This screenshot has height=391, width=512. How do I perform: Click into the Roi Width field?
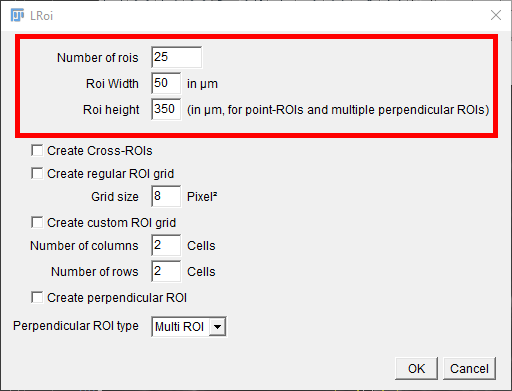pyautogui.click(x=166, y=83)
